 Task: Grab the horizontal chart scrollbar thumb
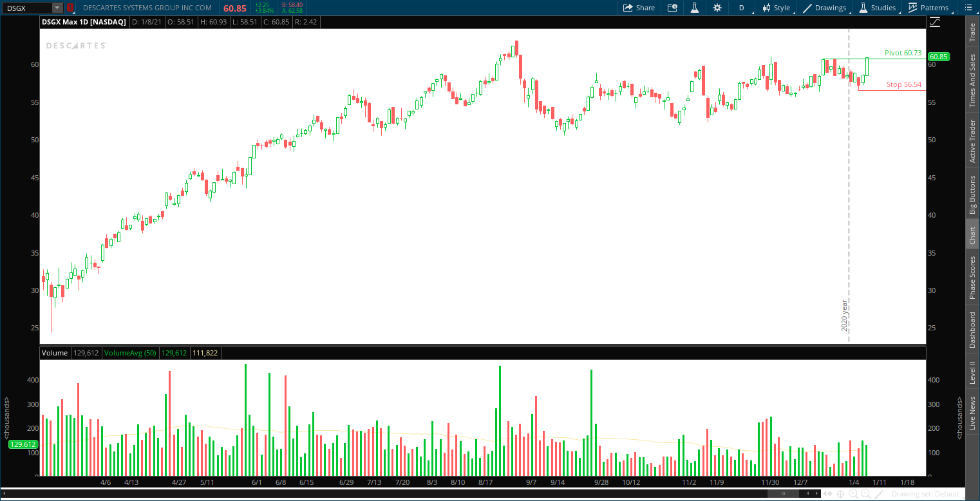pyautogui.click(x=784, y=494)
